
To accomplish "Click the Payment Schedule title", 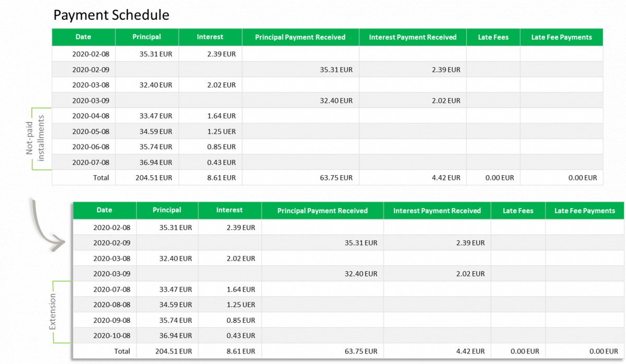I will 112,15.
